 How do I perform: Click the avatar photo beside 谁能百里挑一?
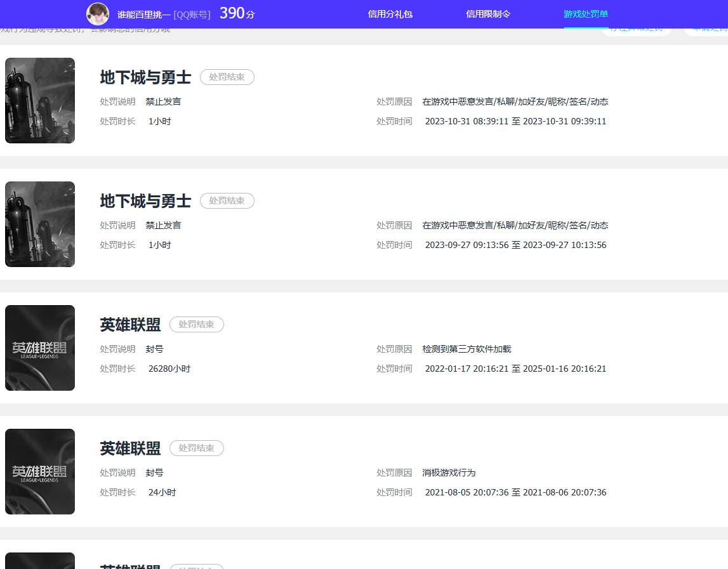[98, 14]
